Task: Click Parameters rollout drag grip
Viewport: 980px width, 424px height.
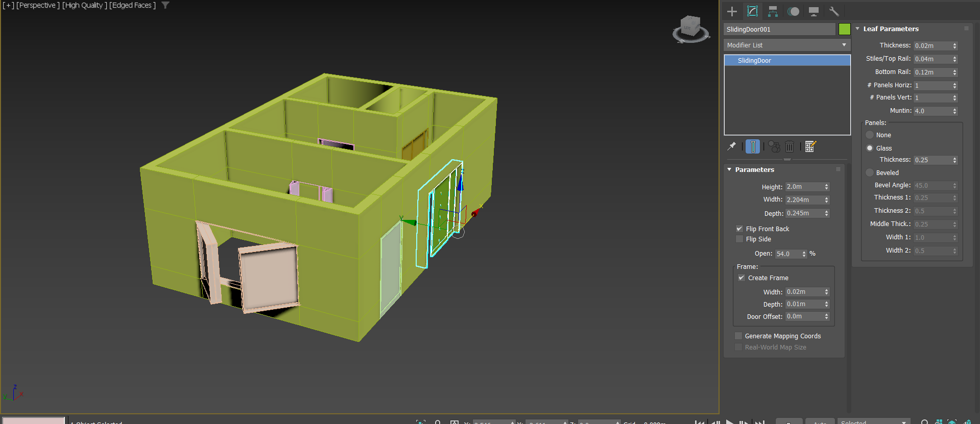Action: (838, 169)
